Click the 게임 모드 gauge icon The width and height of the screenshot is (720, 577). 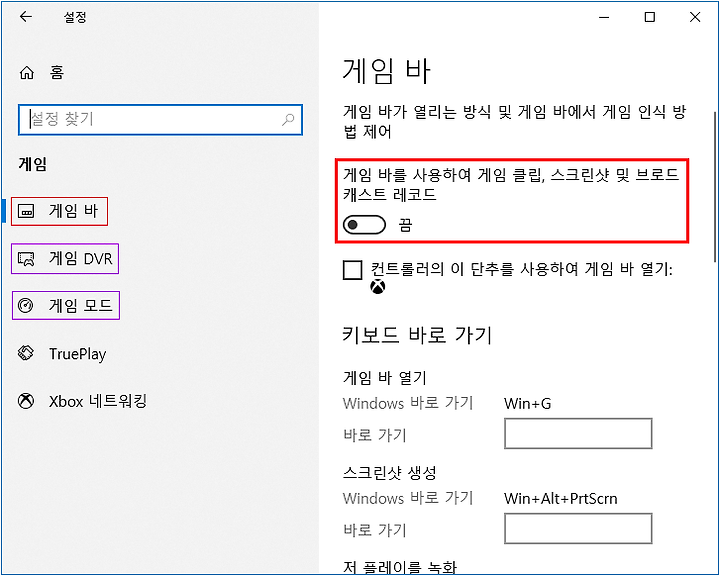pos(26,306)
